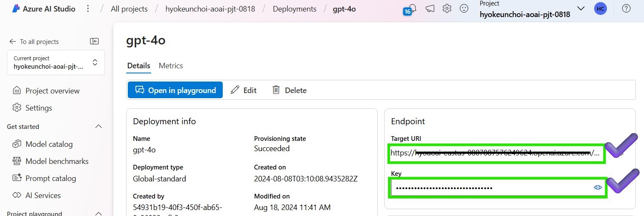Screen dimensions: 644x216
Task: Expand the project selector chevron in header
Action: coord(581,9)
